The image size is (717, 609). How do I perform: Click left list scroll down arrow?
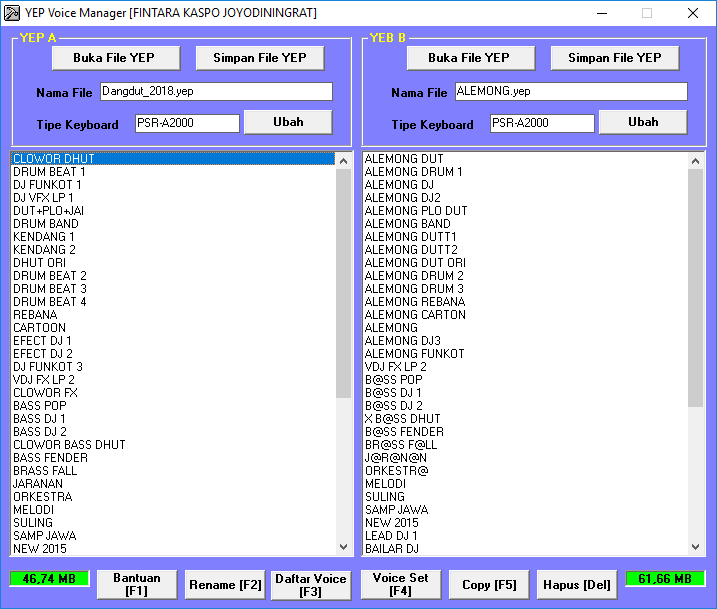coord(343,547)
